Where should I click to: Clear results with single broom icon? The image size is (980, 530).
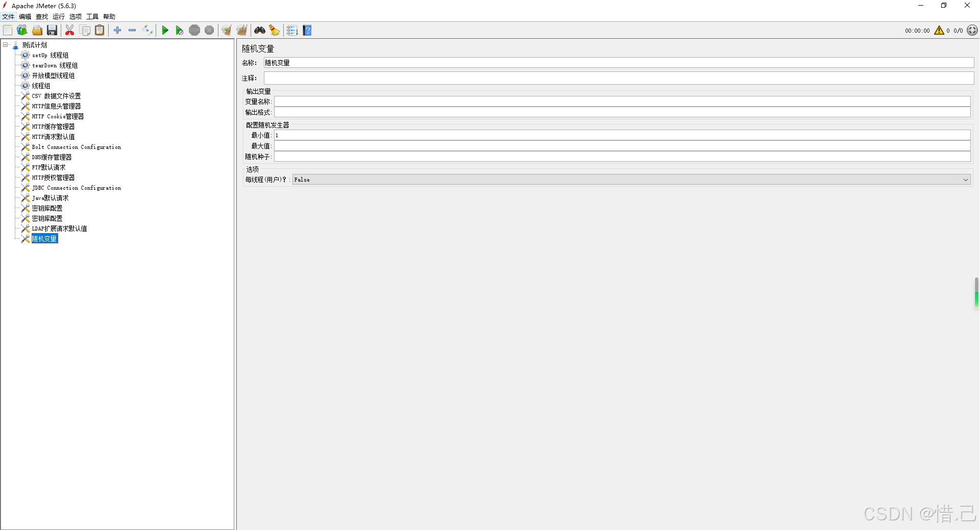tap(227, 31)
